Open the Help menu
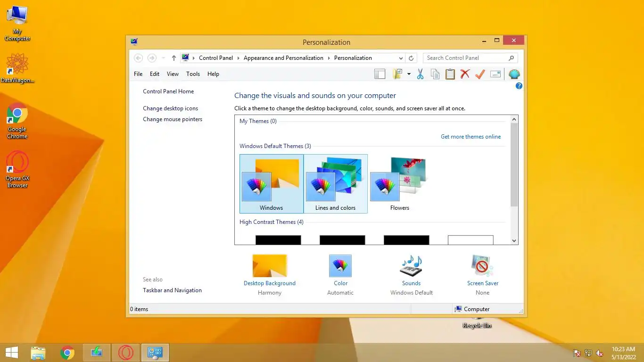The height and width of the screenshot is (362, 644). coord(213,74)
